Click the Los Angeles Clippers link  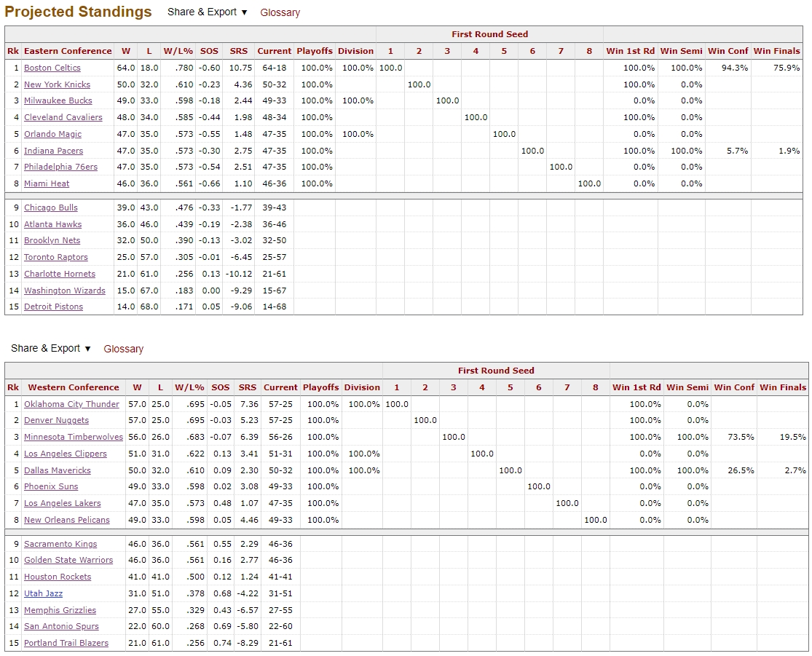[66, 454]
